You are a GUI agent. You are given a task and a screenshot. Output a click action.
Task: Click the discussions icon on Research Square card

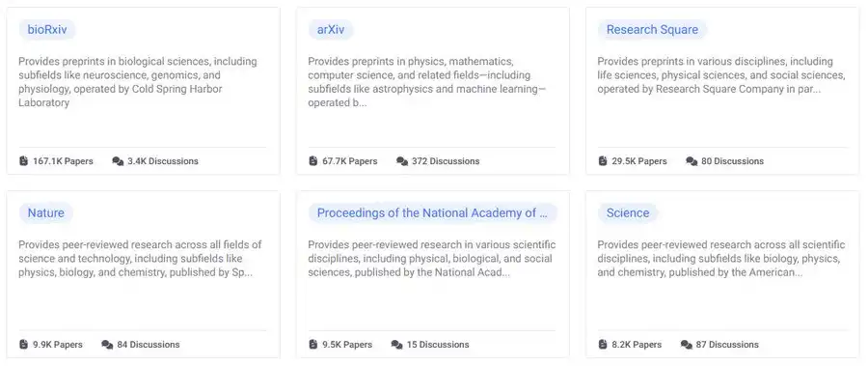coord(692,161)
